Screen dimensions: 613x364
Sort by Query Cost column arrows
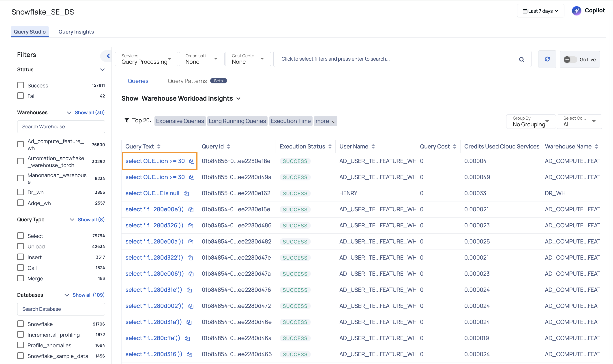click(x=454, y=146)
